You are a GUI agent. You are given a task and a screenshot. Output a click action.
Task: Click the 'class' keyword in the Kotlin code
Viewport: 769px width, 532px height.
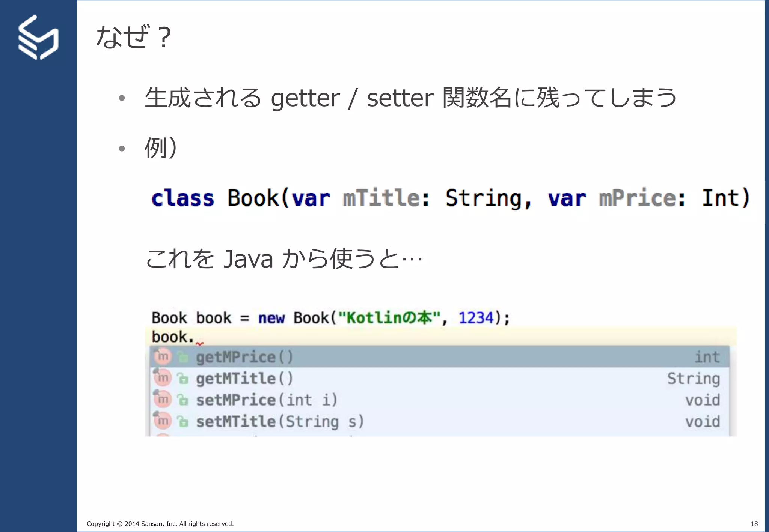coord(183,198)
